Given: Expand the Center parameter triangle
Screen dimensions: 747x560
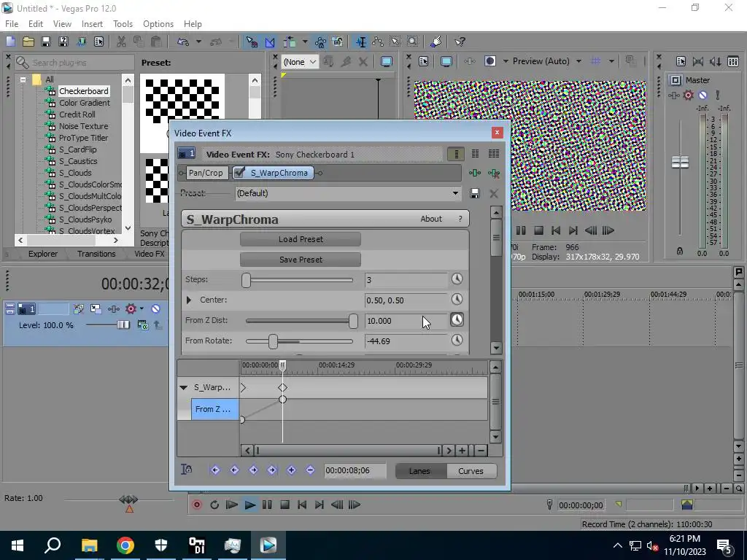Looking at the screenshot, I should pos(189,300).
